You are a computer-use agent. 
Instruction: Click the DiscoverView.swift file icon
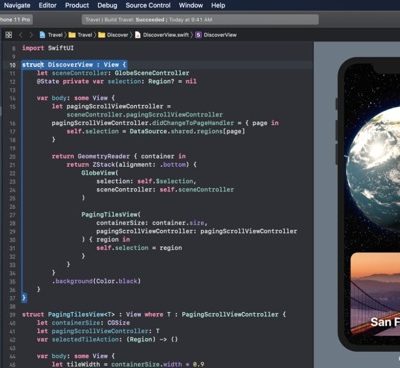click(x=138, y=35)
